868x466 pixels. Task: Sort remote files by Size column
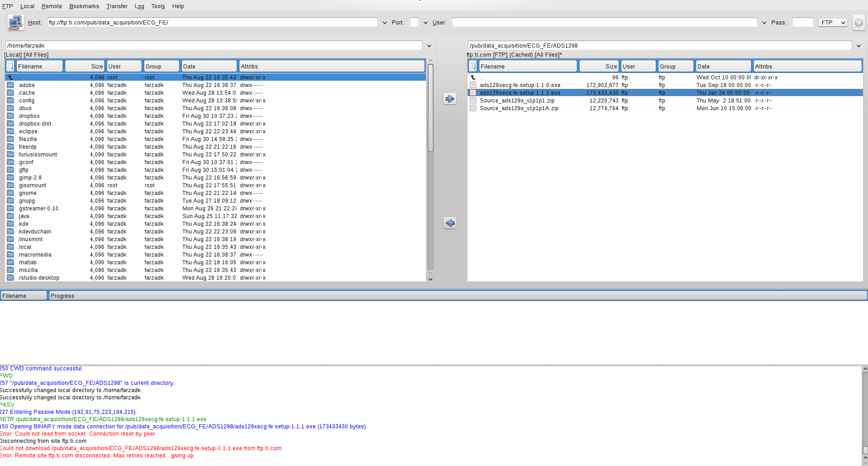coord(599,66)
